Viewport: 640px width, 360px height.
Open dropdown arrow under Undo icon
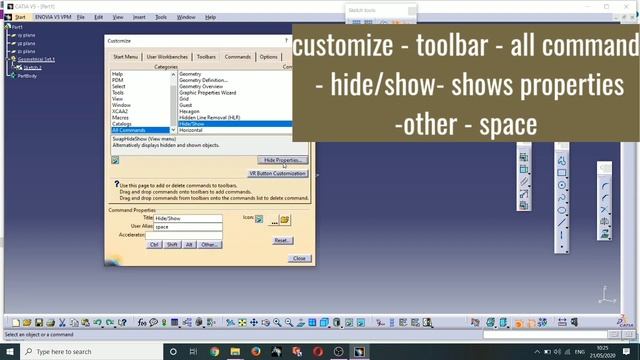[101, 327]
